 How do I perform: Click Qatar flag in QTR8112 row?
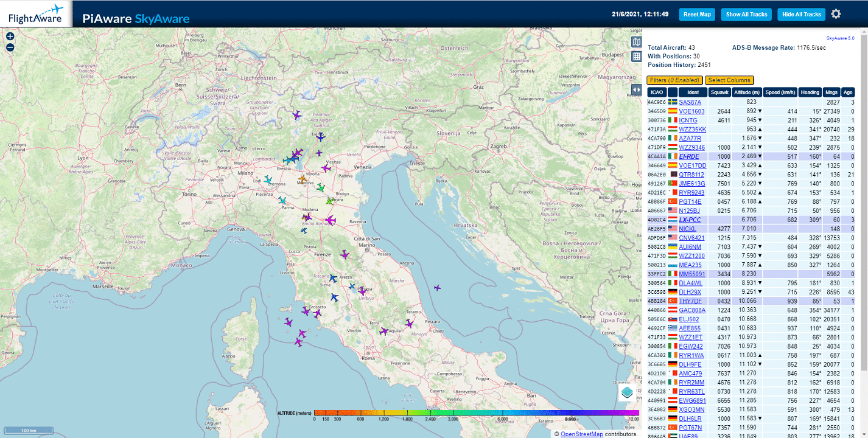coord(673,175)
